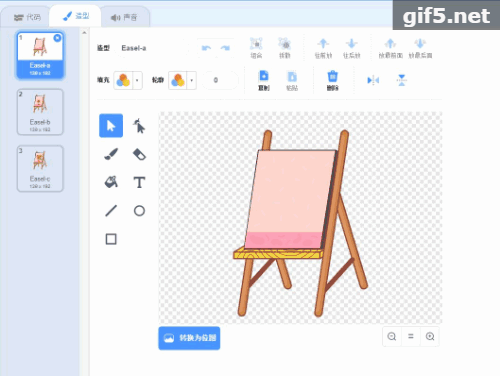This screenshot has width=500, height=376.
Task: Select the Easel-a costume thumbnail
Action: [40, 55]
